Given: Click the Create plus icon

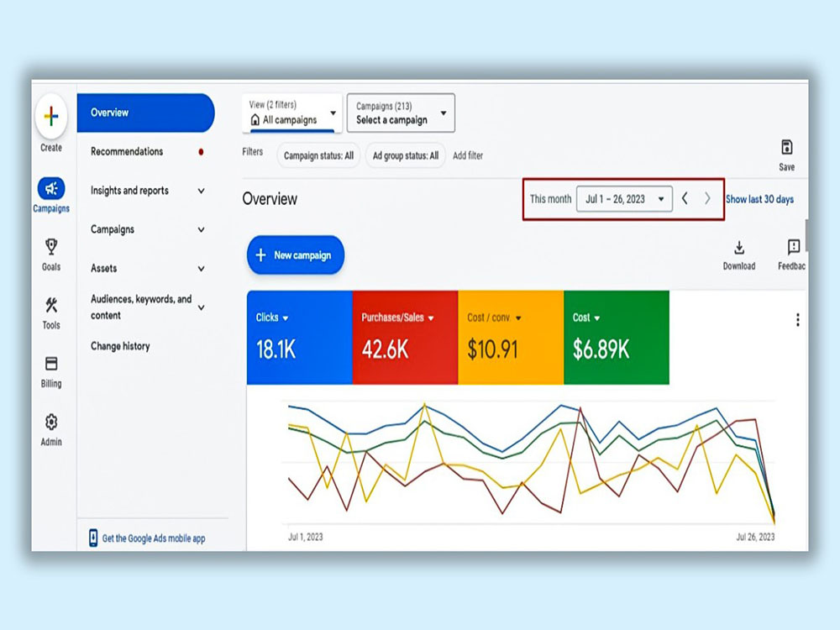Looking at the screenshot, I should pyautogui.click(x=51, y=116).
